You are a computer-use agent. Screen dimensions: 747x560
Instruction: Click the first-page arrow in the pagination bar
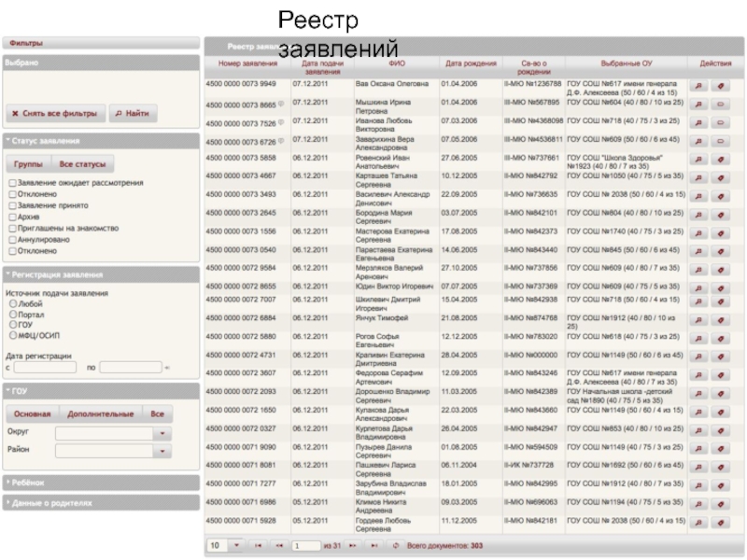click(x=258, y=545)
